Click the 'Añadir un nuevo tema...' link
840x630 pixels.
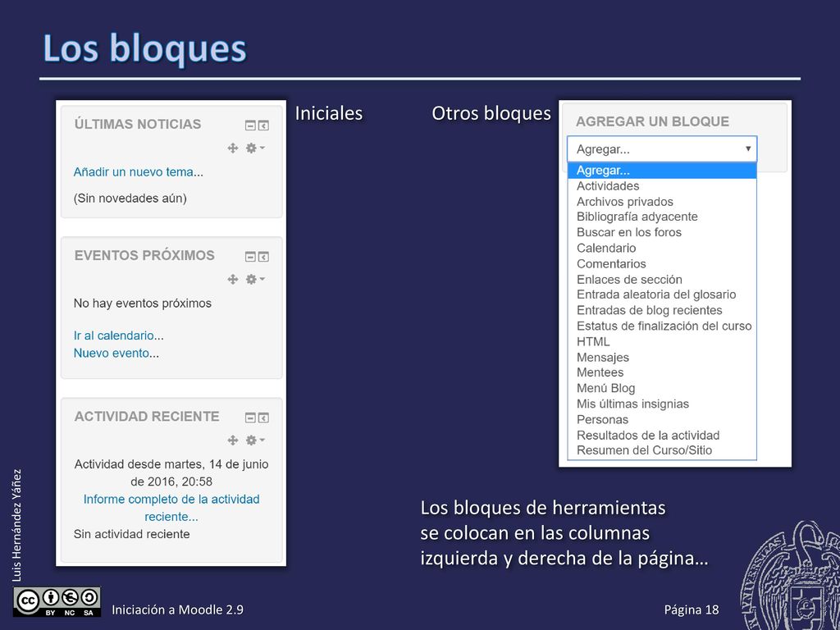138,172
